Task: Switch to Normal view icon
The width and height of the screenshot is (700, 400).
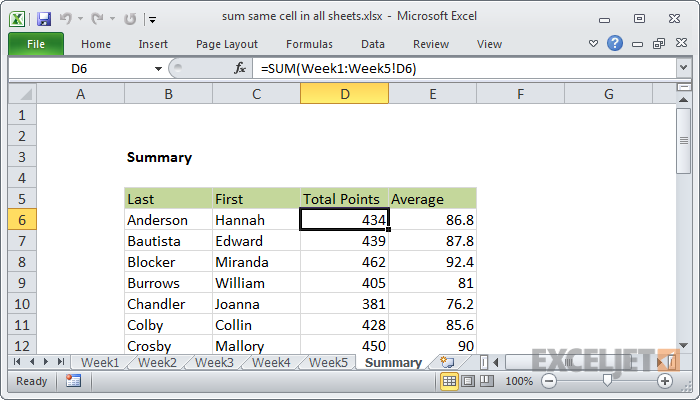Action: tap(449, 381)
